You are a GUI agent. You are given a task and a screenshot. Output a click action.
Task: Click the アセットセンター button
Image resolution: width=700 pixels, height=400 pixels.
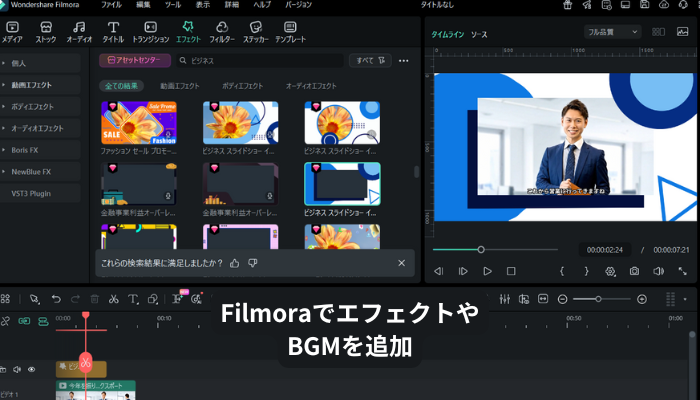(135, 60)
